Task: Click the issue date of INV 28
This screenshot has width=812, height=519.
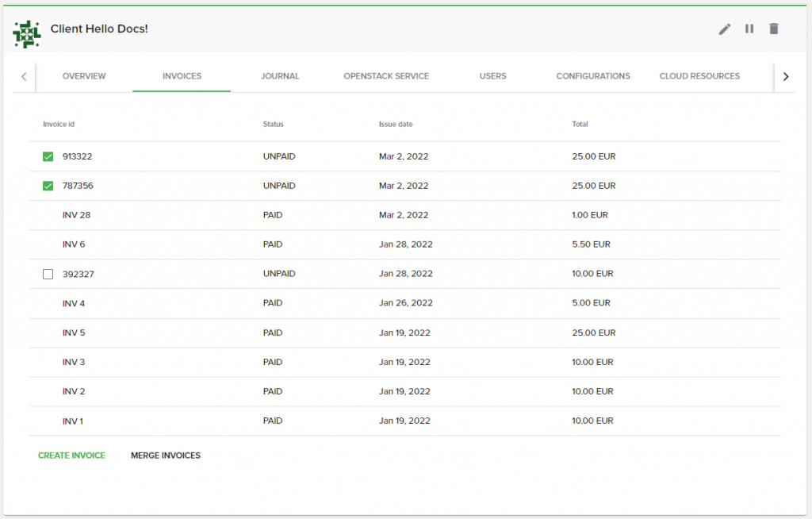Action: click(x=404, y=215)
